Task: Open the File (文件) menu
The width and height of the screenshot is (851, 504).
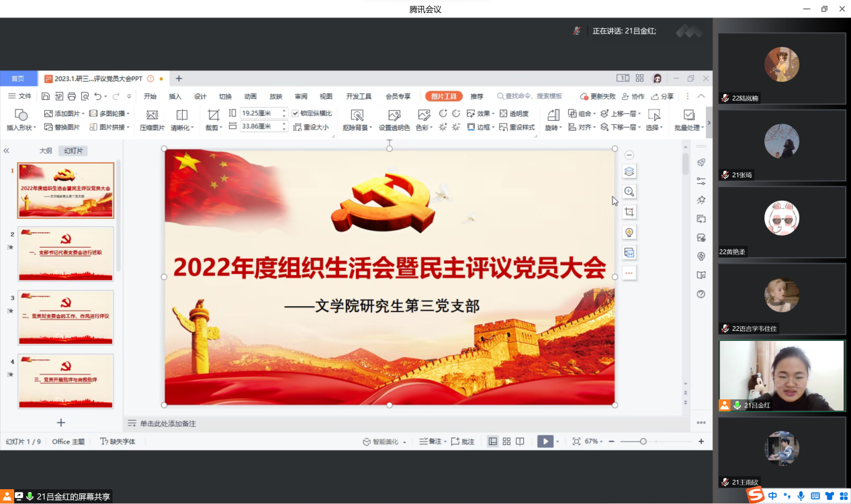Action: click(20, 97)
